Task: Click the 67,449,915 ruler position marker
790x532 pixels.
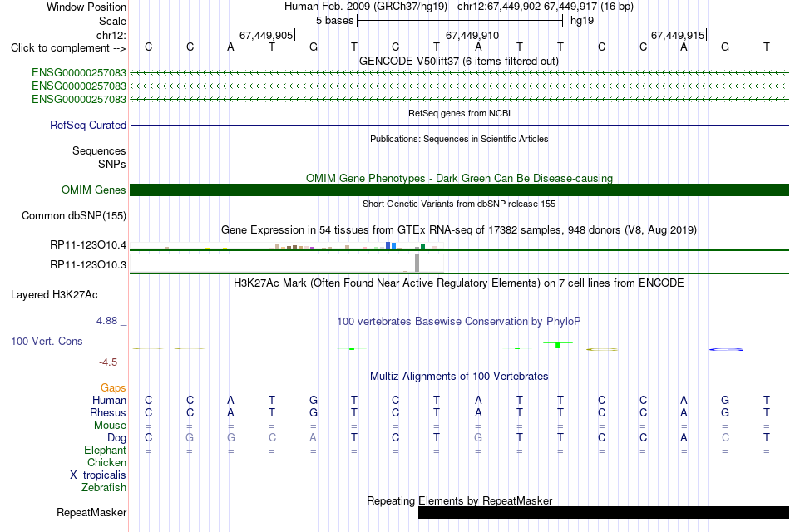Action: [x=679, y=35]
